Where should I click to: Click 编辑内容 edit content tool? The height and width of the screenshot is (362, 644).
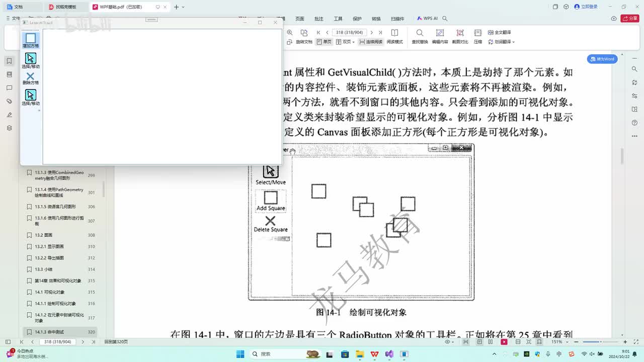(440, 37)
